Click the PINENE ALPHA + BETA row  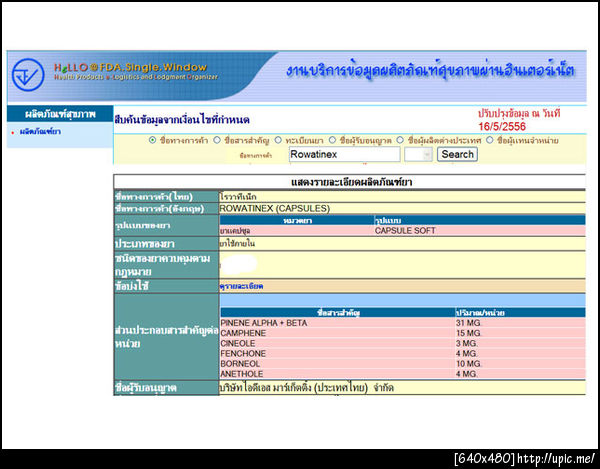click(x=403, y=323)
